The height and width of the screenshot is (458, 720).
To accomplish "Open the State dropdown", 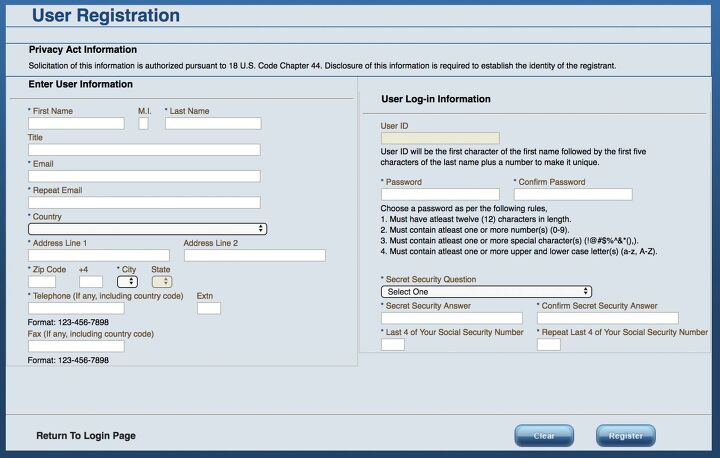I will point(162,282).
